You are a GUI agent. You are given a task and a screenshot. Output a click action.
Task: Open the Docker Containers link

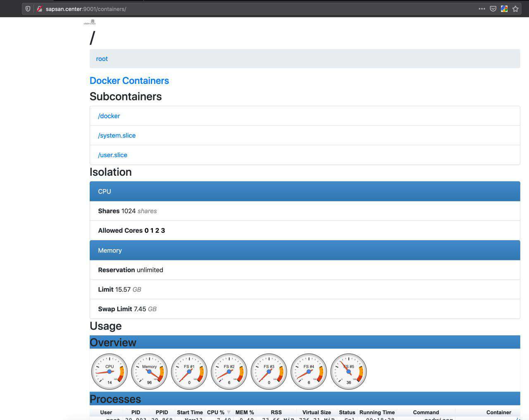[x=129, y=81]
